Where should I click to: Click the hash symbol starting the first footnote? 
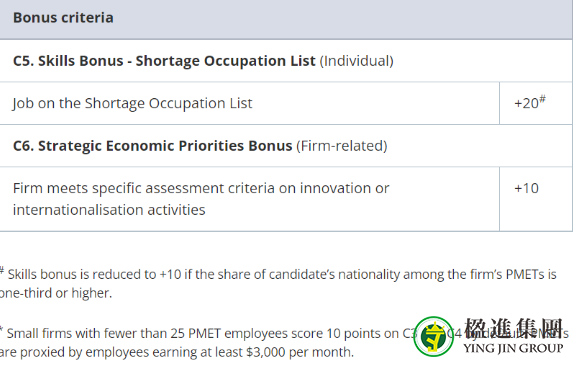click(2, 270)
